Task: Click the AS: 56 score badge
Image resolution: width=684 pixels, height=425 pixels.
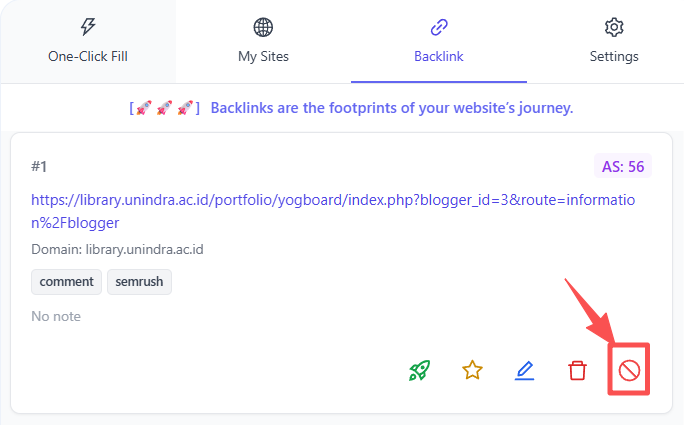Action: pyautogui.click(x=623, y=166)
